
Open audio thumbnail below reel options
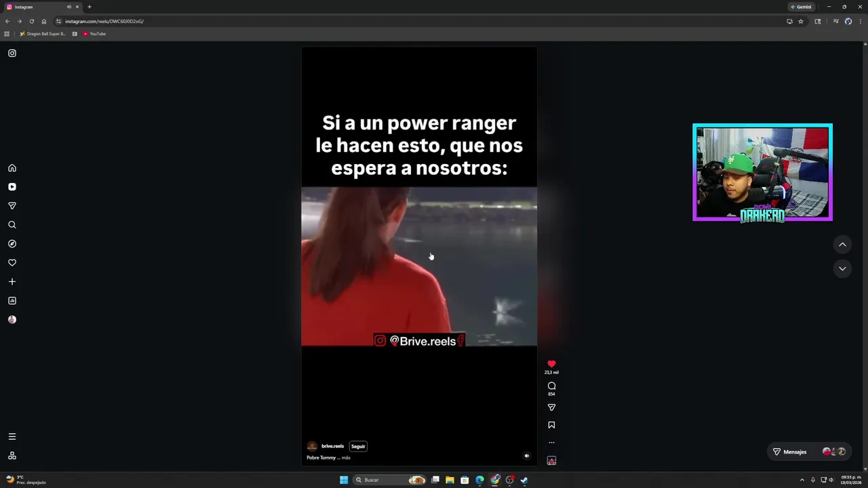point(551,461)
